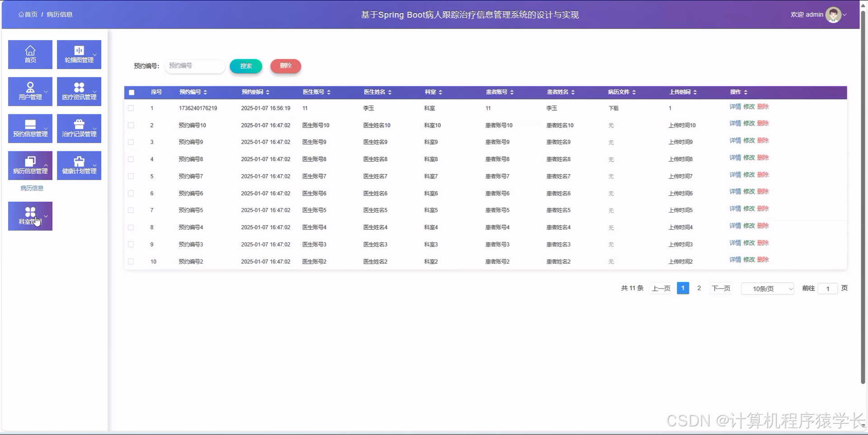This screenshot has width=868, height=435.
Task: Open 健康计划管理 health plan icon
Action: 79,165
